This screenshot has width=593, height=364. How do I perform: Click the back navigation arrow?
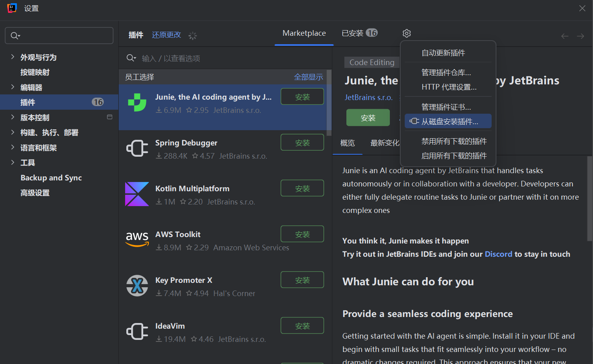pos(565,36)
